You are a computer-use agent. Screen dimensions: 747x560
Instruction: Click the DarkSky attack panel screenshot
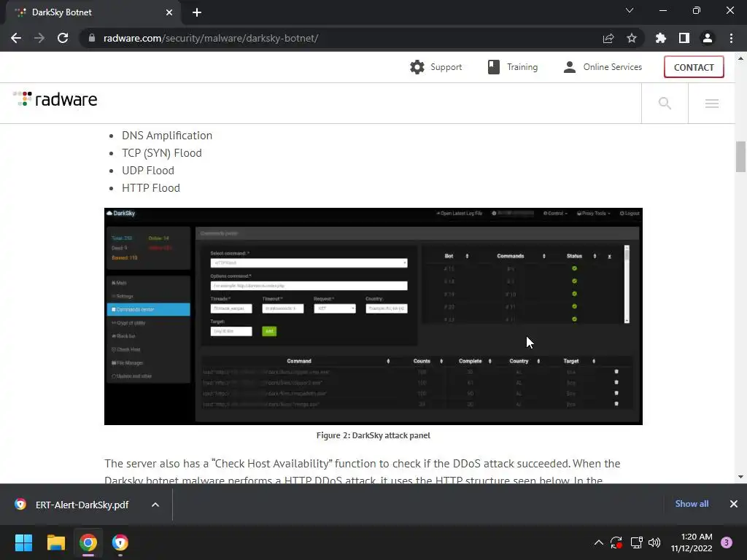click(x=373, y=316)
